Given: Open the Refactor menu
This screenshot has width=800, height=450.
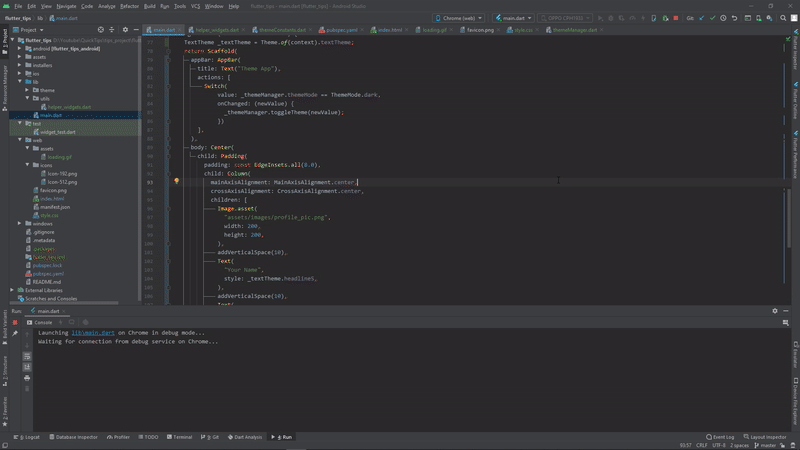Looking at the screenshot, I should (129, 6).
